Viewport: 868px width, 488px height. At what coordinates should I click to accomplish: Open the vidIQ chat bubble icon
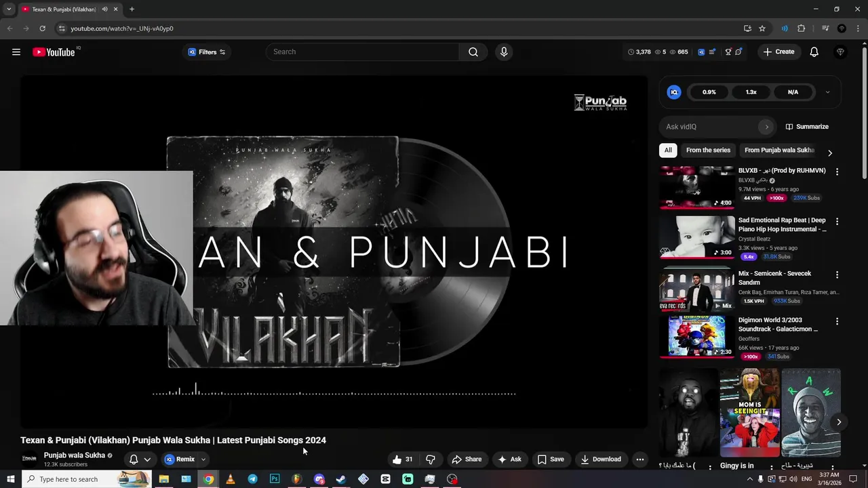pyautogui.click(x=738, y=52)
